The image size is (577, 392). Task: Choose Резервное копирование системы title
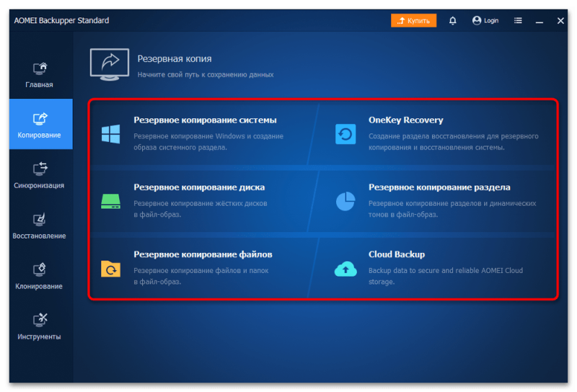click(x=205, y=120)
